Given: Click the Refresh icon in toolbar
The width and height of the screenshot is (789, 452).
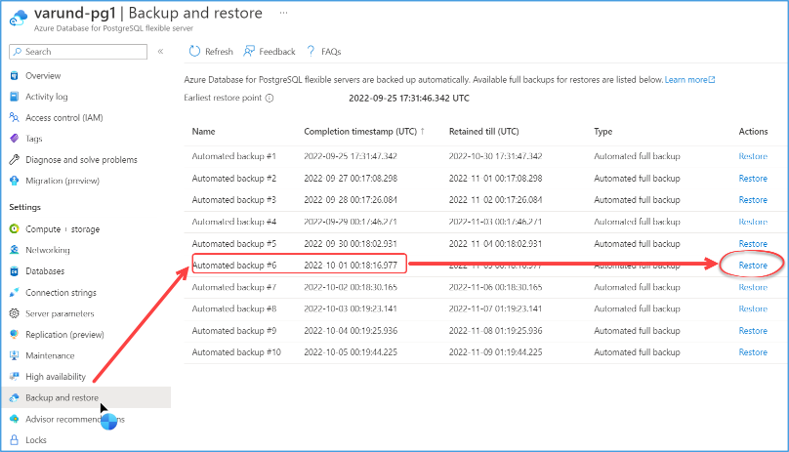Looking at the screenshot, I should 194,51.
